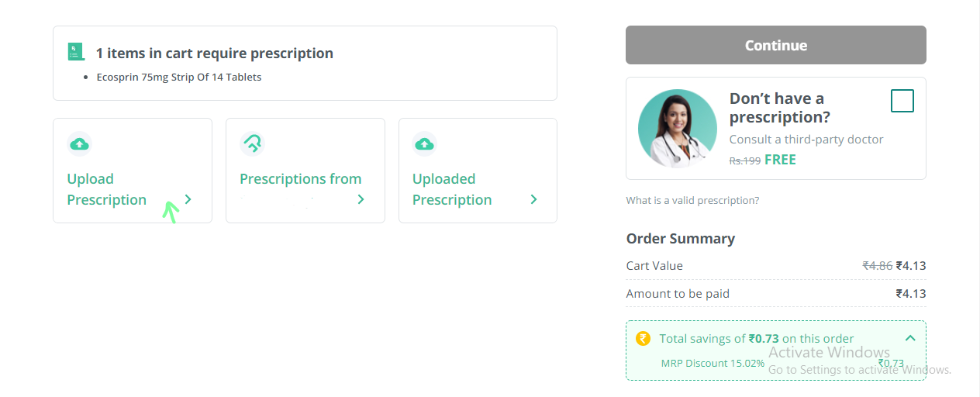Image resolution: width=980 pixels, height=397 pixels.
Task: Click the Amount to be paid row
Action: click(x=775, y=294)
